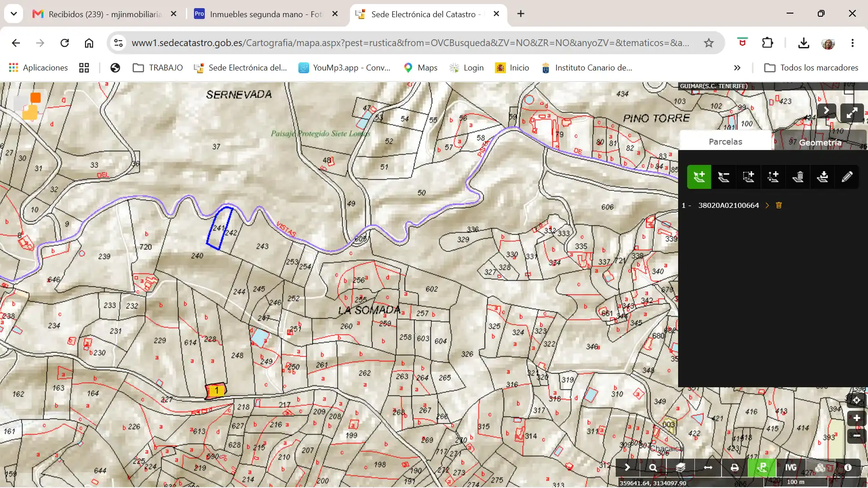Go to the browser home page

point(89,43)
